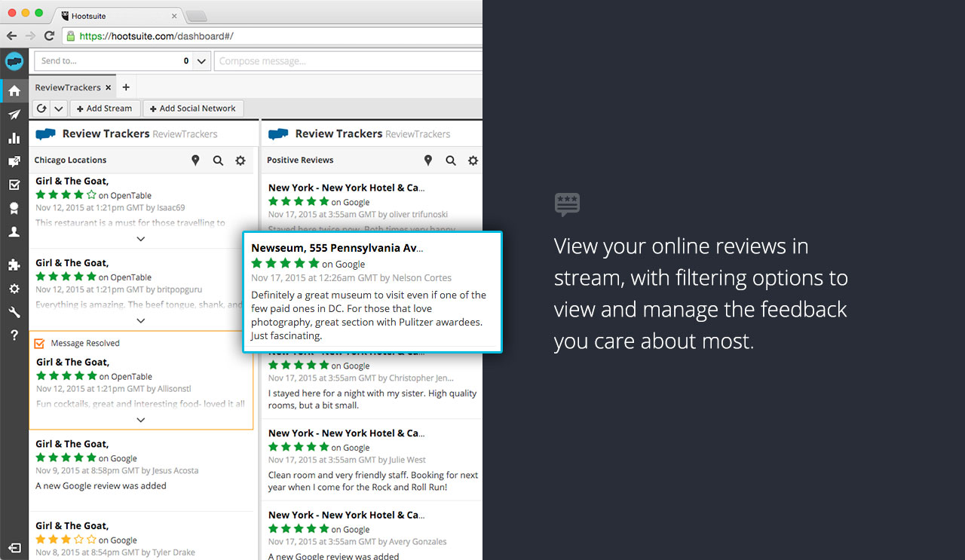This screenshot has width=965, height=560.
Task: Go forward in the browser
Action: click(x=30, y=35)
